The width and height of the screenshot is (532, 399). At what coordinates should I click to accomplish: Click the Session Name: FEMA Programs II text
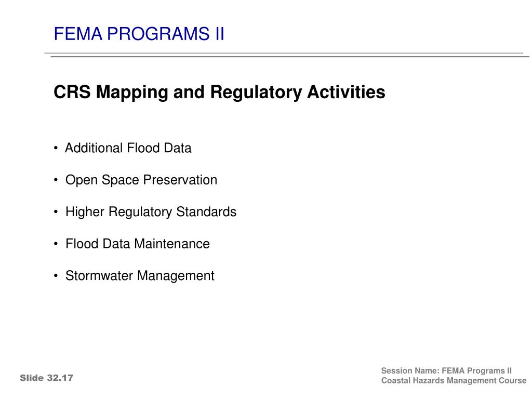pos(446,371)
